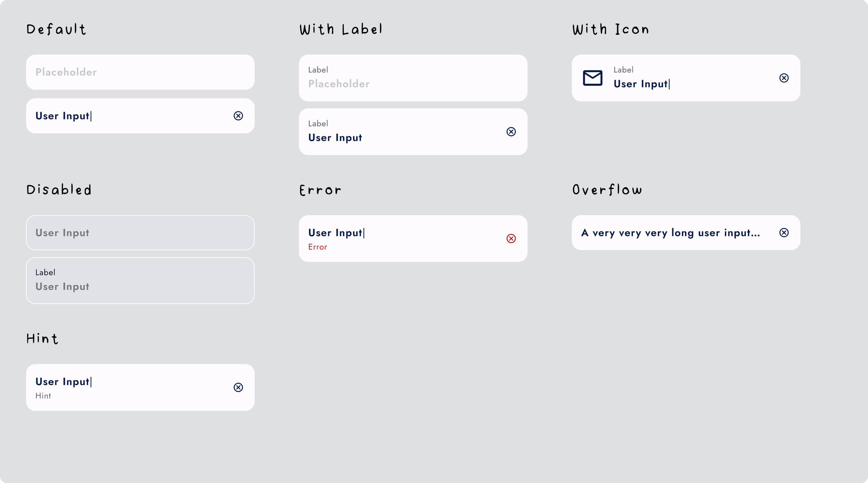Click User Input text in Error field
The image size is (868, 483).
click(335, 233)
